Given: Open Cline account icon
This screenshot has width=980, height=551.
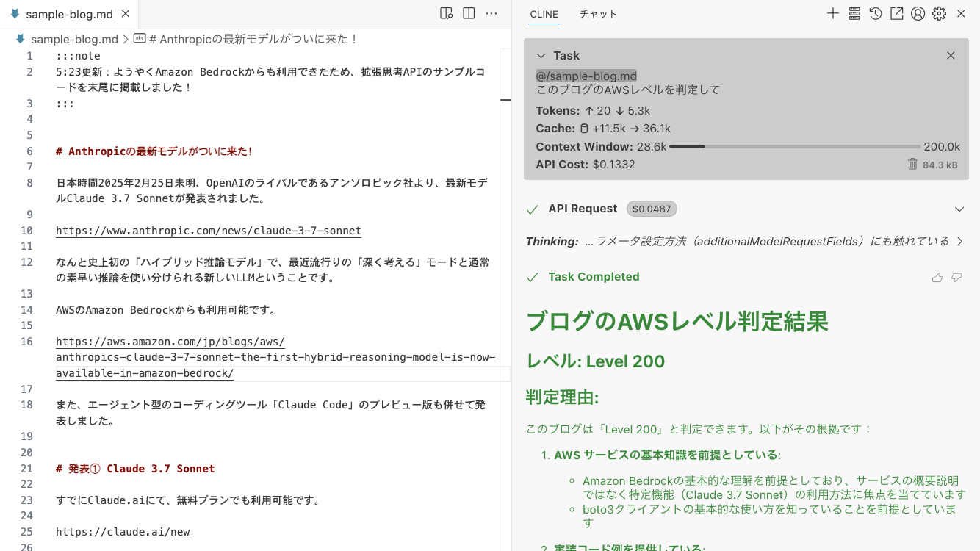Looking at the screenshot, I should pos(918,13).
